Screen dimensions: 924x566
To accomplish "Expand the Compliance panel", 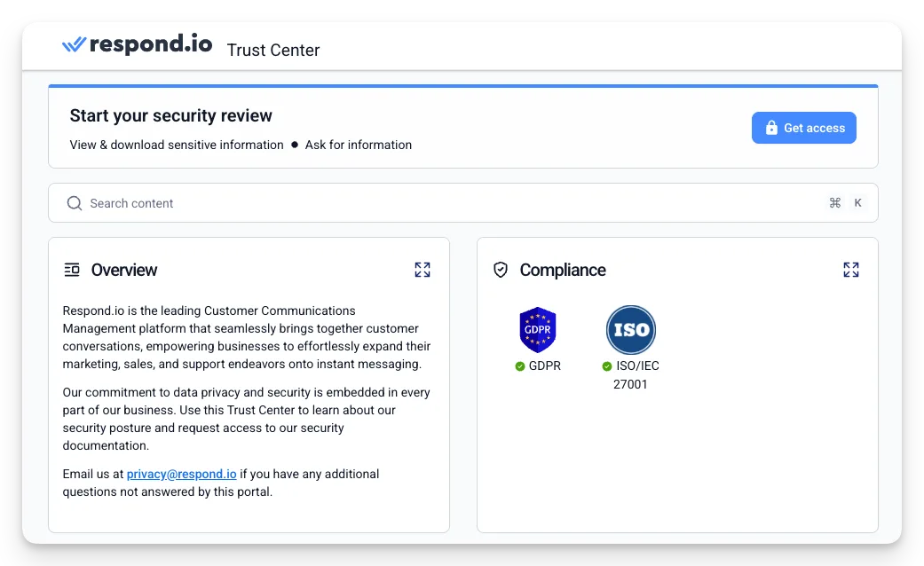I will (851, 270).
